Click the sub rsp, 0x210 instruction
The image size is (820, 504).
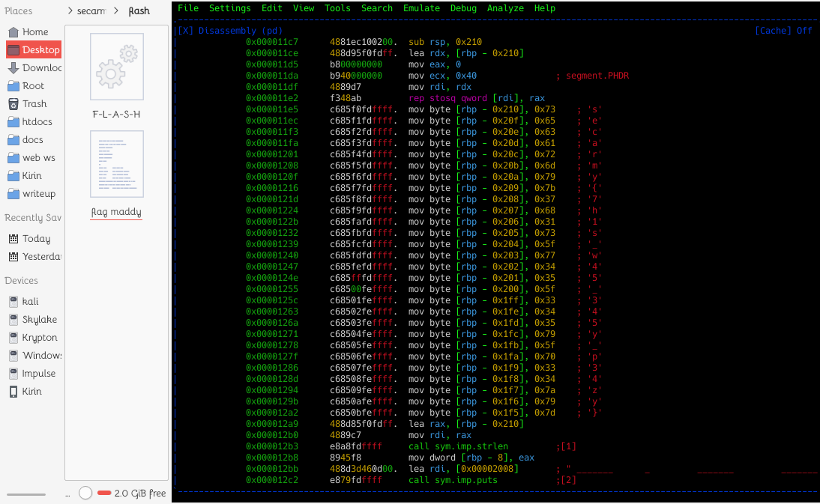click(x=445, y=42)
